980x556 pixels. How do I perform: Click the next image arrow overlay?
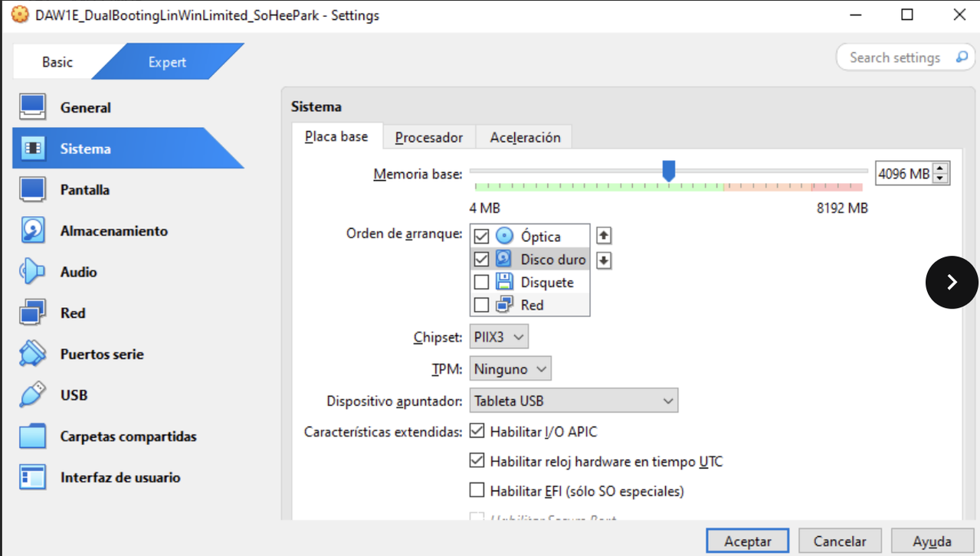952,282
